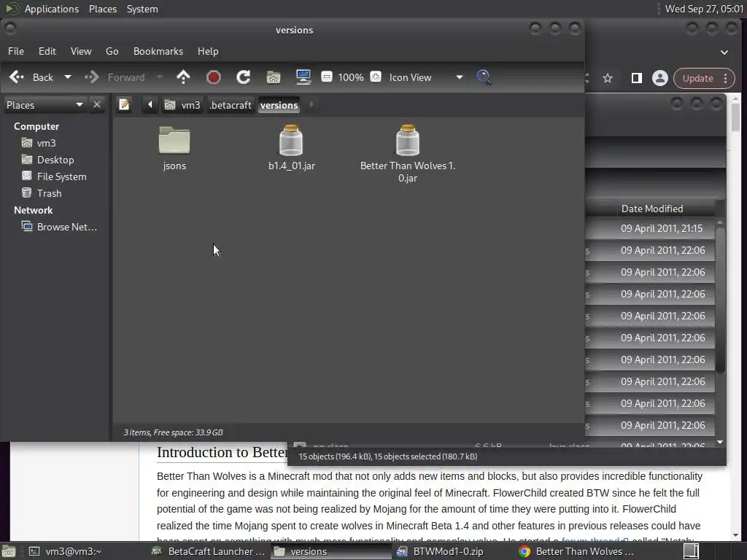The width and height of the screenshot is (747, 560).
Task: Reset zoom via 100% label
Action: pos(351,77)
